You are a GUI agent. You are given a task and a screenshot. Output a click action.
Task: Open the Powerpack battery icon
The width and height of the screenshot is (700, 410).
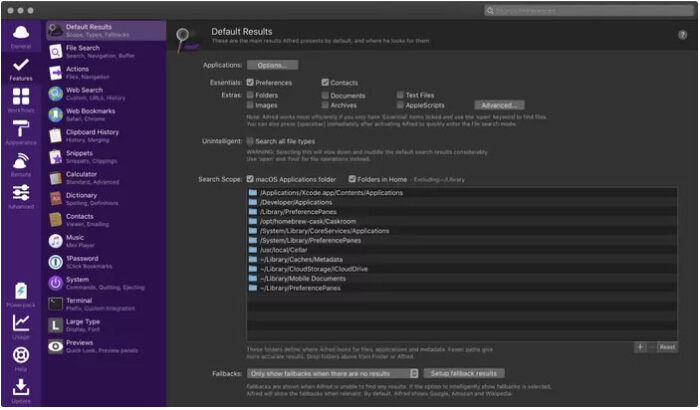[21, 291]
